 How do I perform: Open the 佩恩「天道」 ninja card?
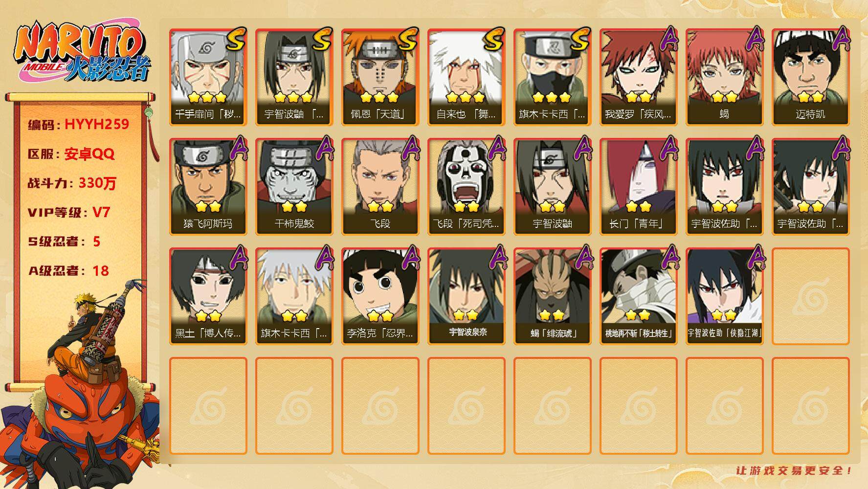pyautogui.click(x=380, y=77)
